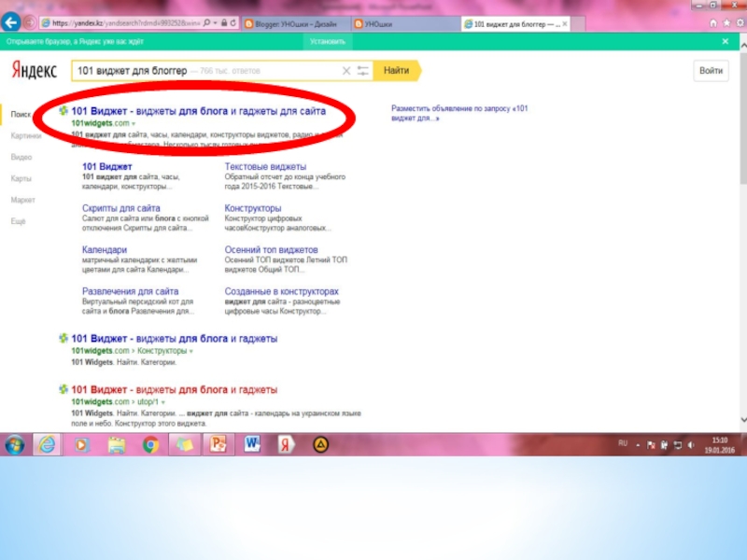Expand arrow beside 101widgets.com Конструкторы URL
Screen dimensions: 747x560
(x=191, y=352)
